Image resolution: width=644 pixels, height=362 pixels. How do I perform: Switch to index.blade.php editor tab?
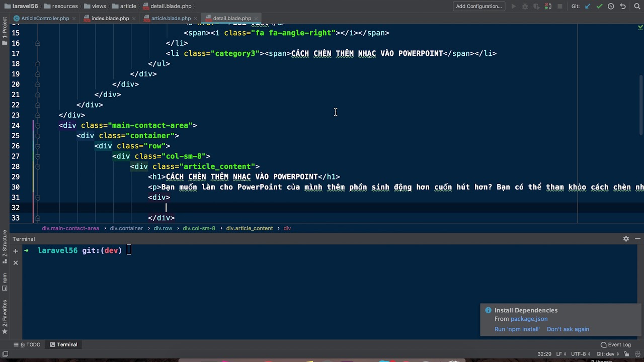point(110,18)
